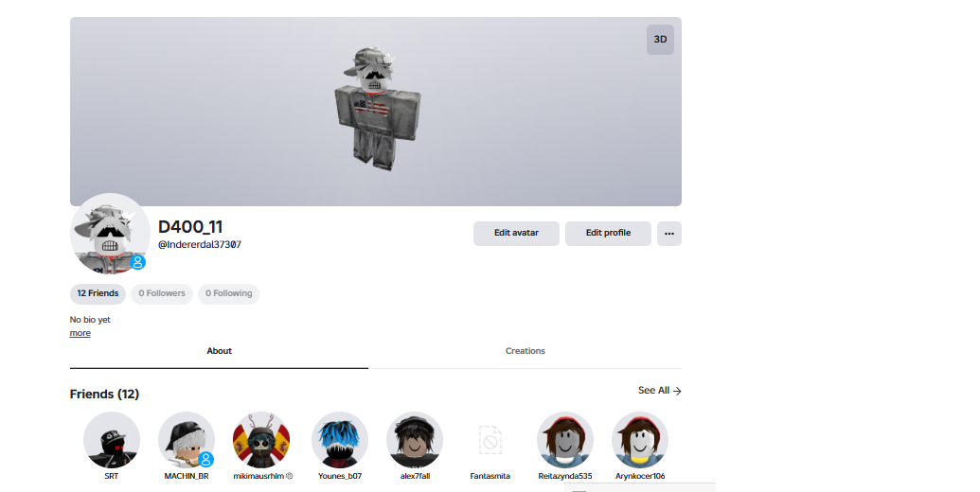The image size is (980, 492).
Task: Click the Edit profile button
Action: pos(608,234)
